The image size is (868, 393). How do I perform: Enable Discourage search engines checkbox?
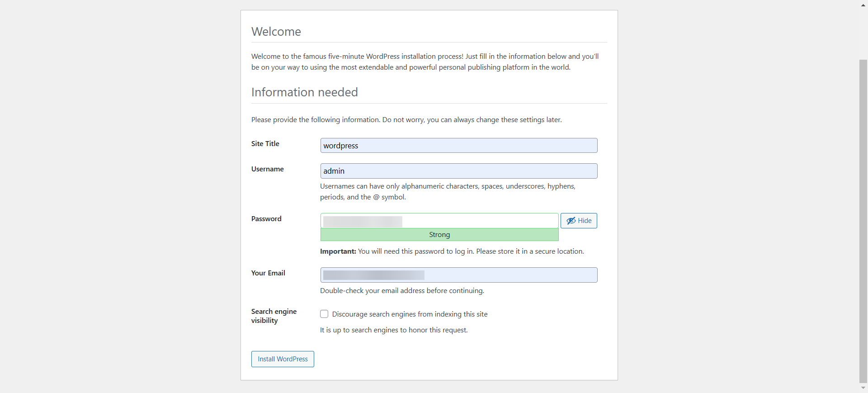324,314
